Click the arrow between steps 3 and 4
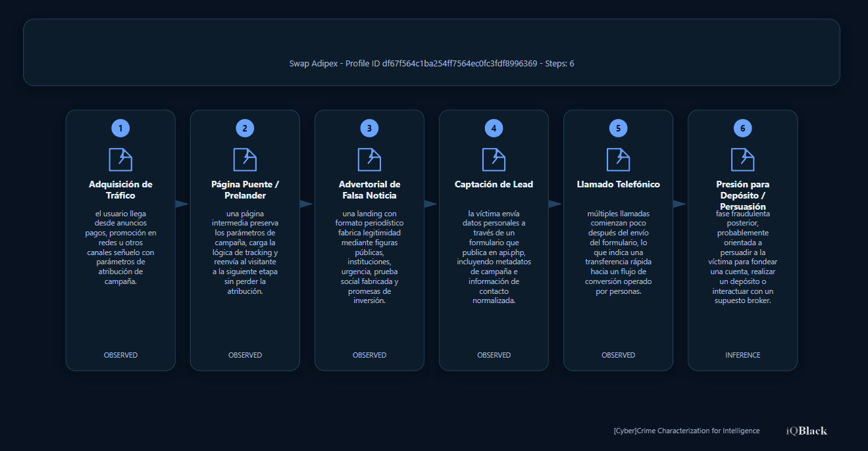Viewport: 868px width, 451px height. (431, 204)
